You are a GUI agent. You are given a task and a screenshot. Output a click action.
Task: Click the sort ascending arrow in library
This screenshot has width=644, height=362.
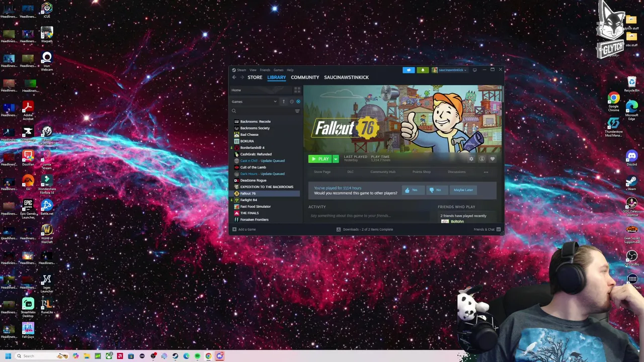[x=283, y=102]
